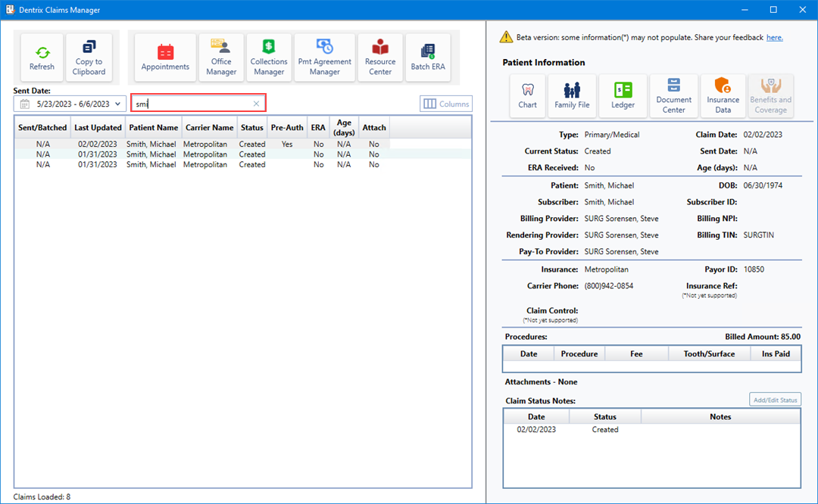818x504 pixels.
Task: Click 'Yes' in the Pre-Auth column
Action: [x=287, y=144]
